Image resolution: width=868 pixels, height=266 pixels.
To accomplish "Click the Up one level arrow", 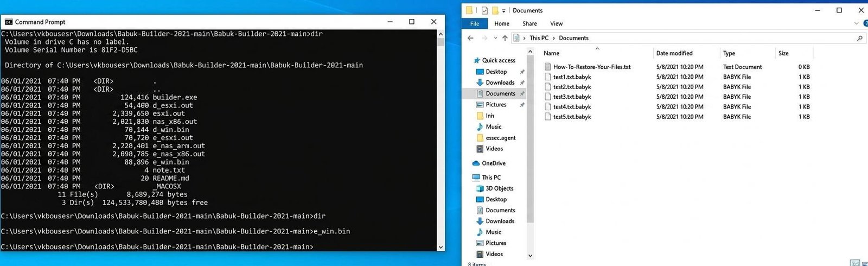I will (505, 38).
